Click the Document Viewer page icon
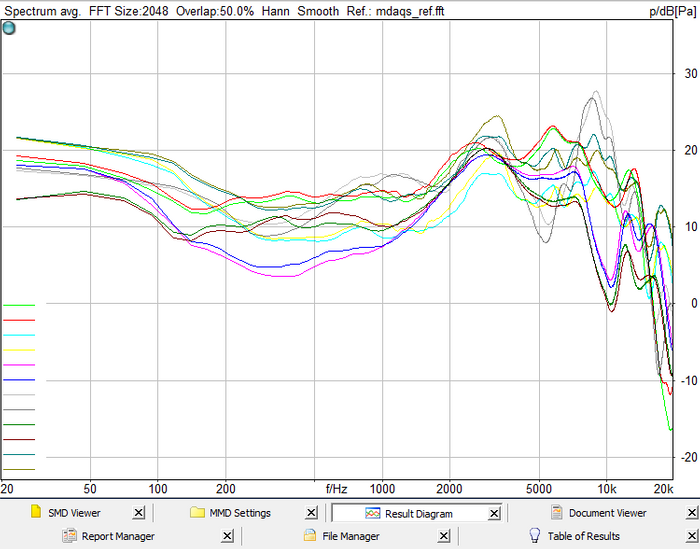This screenshot has width=700, height=549. tap(555, 513)
